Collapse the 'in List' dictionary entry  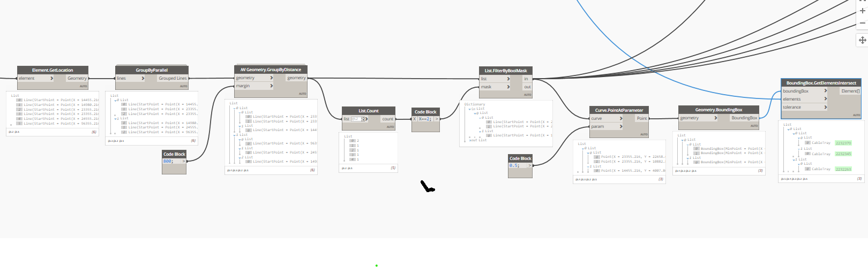pyautogui.click(x=470, y=109)
